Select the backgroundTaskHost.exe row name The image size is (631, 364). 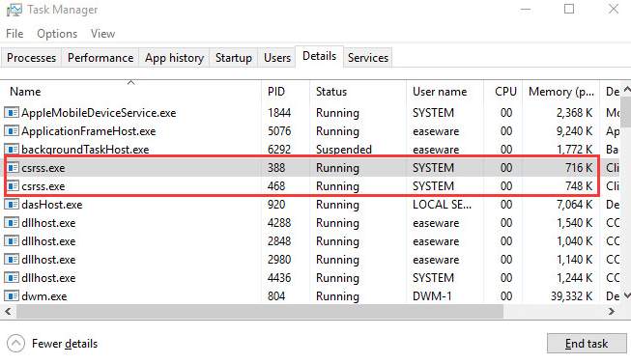85,150
